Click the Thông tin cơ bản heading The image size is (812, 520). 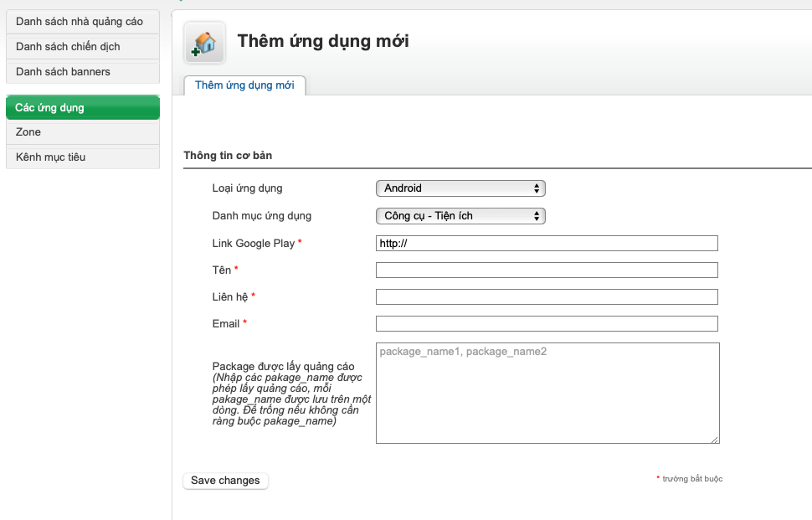pyautogui.click(x=228, y=156)
